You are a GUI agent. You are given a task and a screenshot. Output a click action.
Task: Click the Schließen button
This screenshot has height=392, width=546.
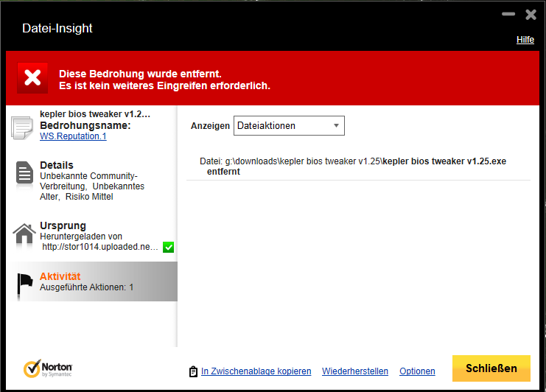[491, 368]
